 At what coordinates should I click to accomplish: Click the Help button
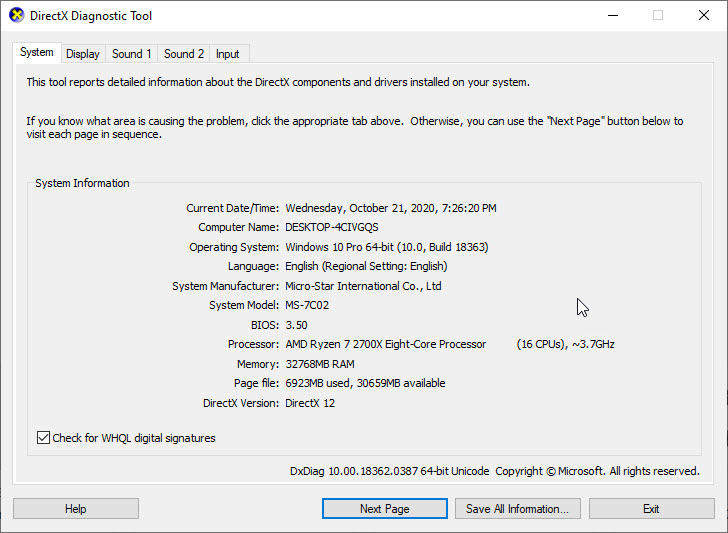[x=76, y=509]
